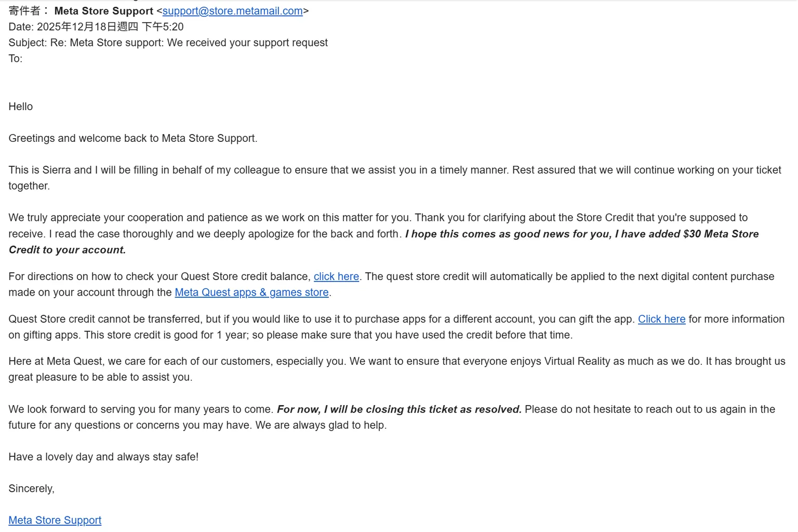This screenshot has height=532, width=798.
Task: Click the Date line of the email header
Action: [x=96, y=27]
